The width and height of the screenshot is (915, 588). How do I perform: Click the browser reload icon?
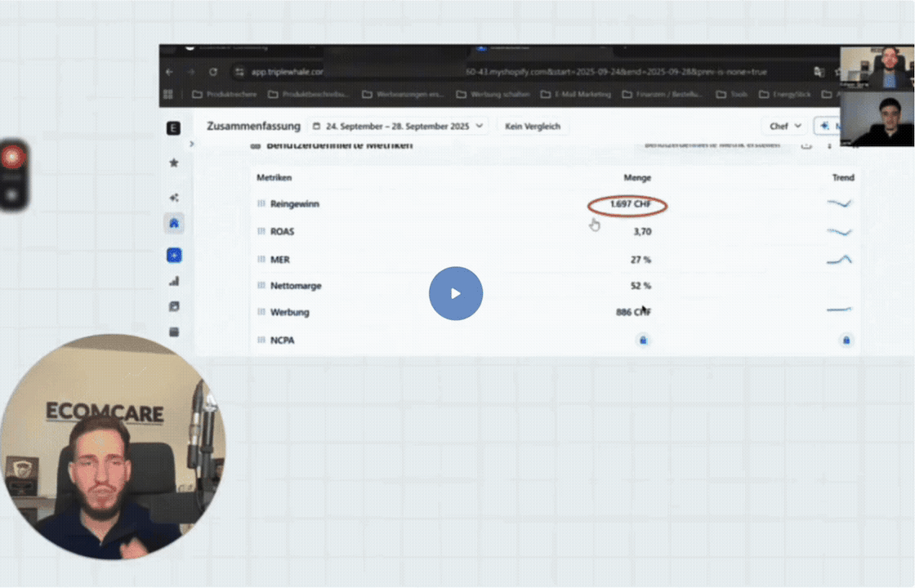click(x=213, y=72)
